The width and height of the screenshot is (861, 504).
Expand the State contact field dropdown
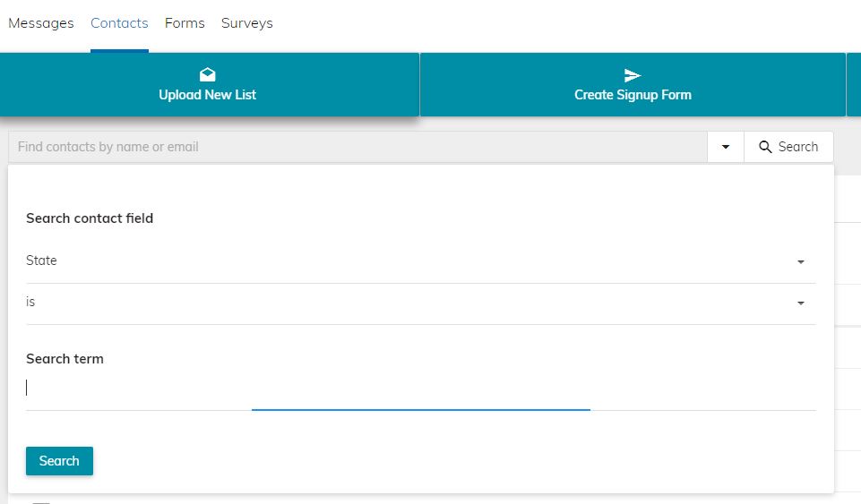click(420, 261)
